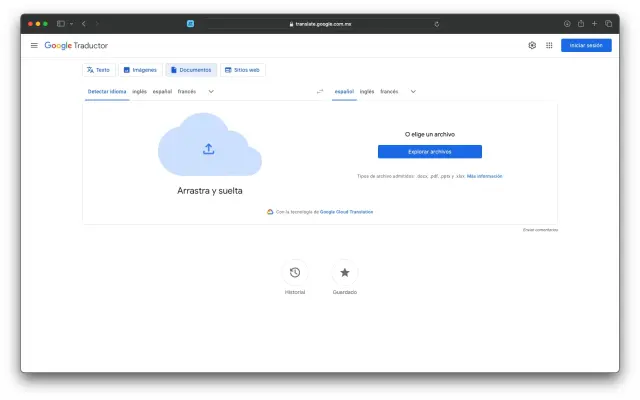640x400 pixels.
Task: Open the Google main menu hamburger icon
Action: [x=34, y=45]
